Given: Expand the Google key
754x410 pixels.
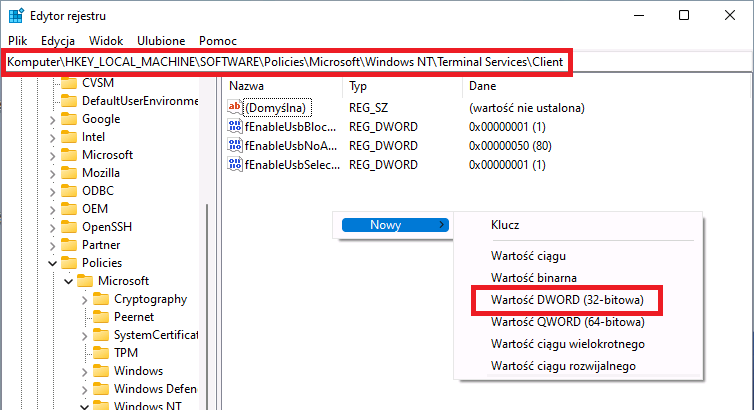Looking at the screenshot, I should (x=52, y=119).
